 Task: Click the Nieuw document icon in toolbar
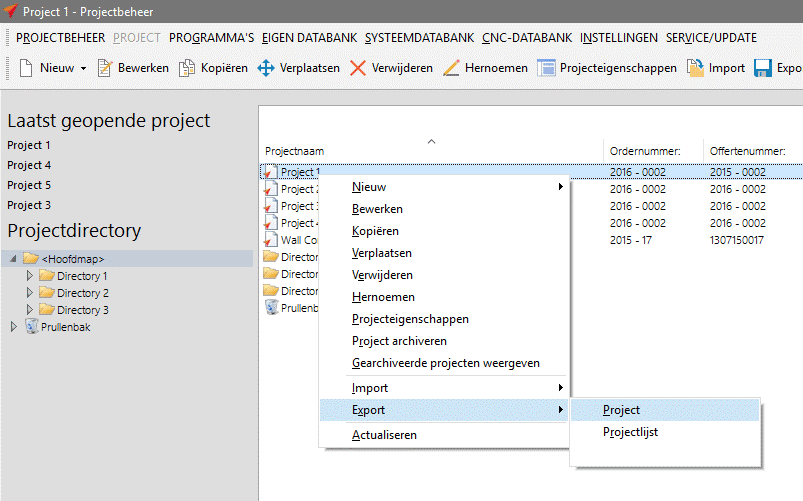click(25, 68)
